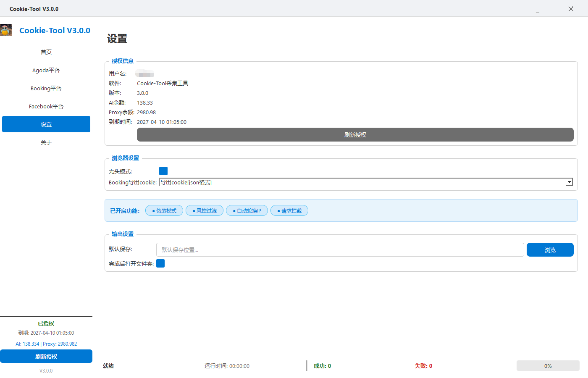Viewport: 588px width, 378px height.
Task: Open the 首页 home page
Action: [46, 52]
